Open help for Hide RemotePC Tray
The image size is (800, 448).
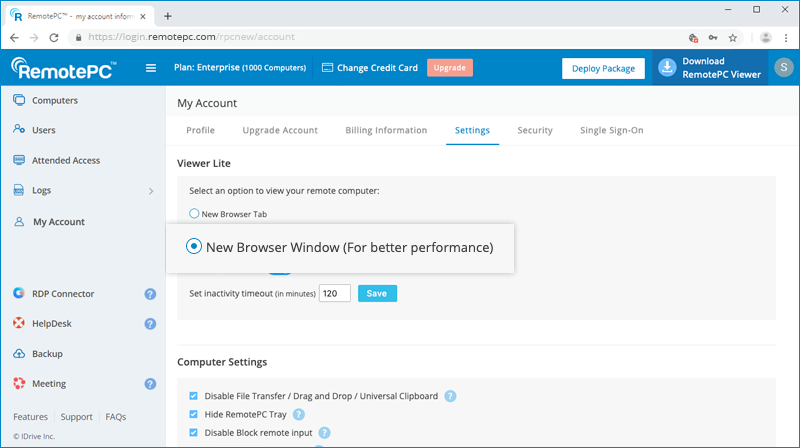coord(299,414)
